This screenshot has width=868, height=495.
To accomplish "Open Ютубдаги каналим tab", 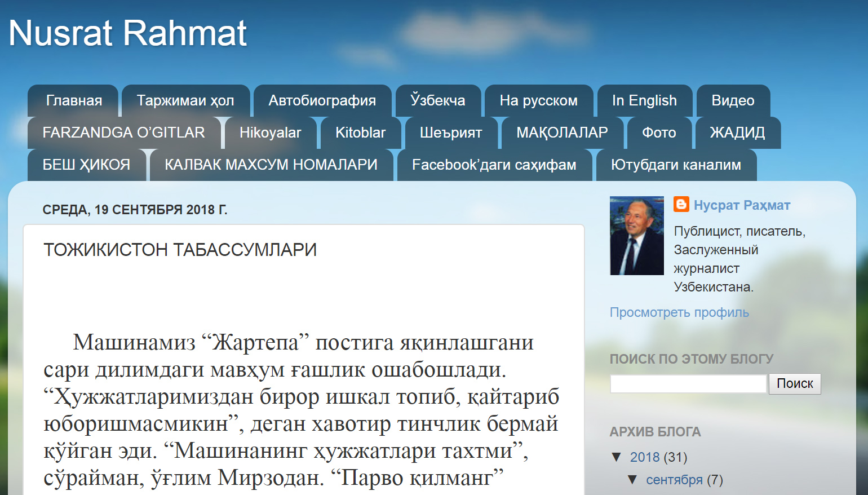I will (676, 165).
